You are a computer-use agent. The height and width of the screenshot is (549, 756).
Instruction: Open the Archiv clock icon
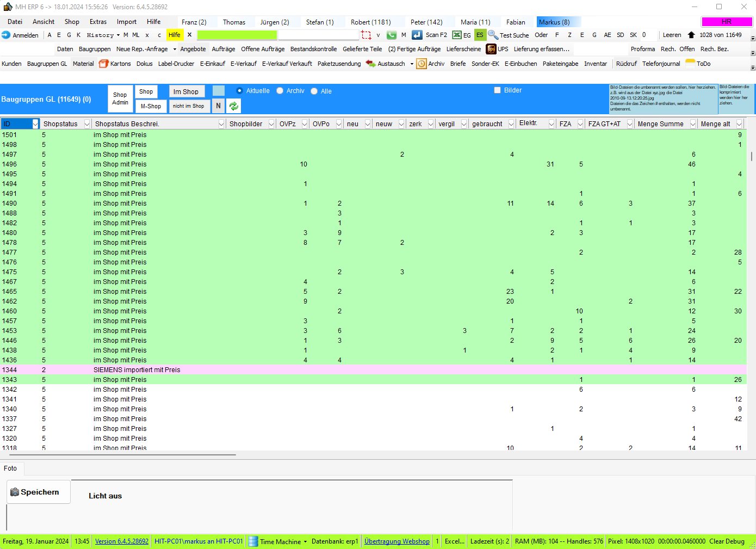point(422,64)
